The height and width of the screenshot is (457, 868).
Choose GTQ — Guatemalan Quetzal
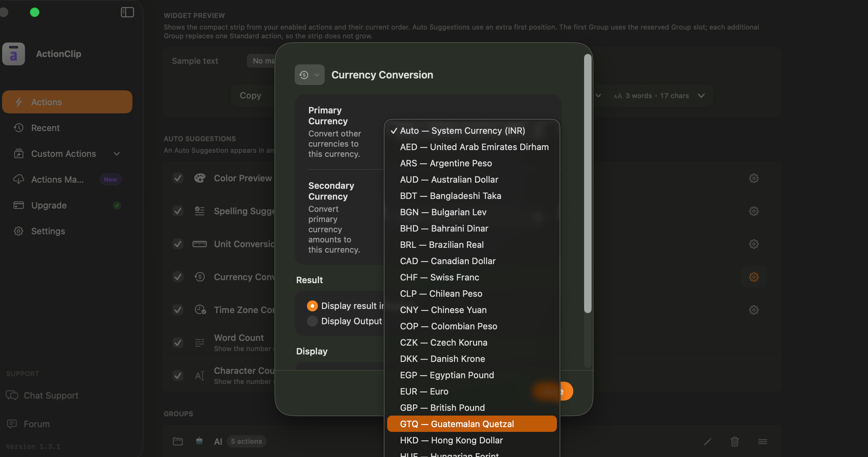pos(472,424)
